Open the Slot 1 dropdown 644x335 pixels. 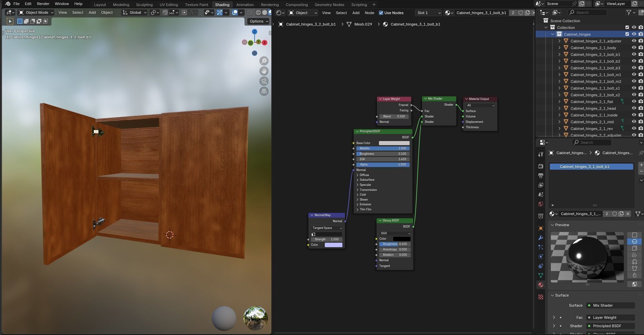428,13
